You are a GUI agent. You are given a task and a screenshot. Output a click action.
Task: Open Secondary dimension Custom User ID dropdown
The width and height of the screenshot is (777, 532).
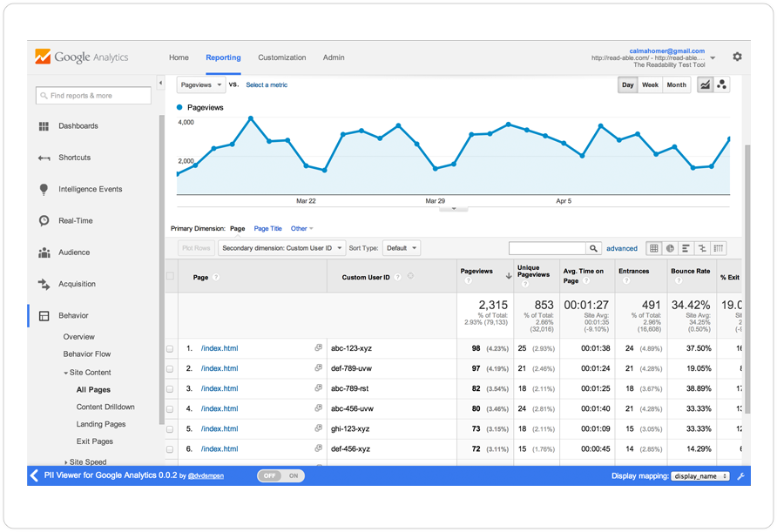pyautogui.click(x=282, y=248)
